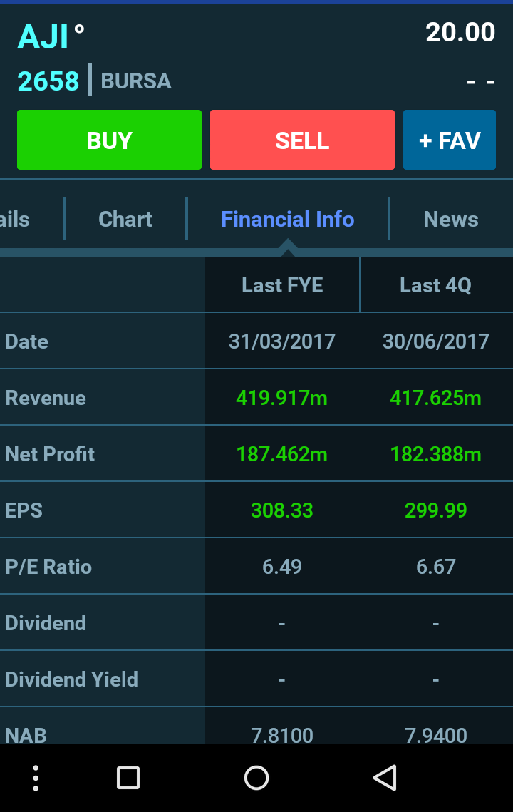Open the partially visible Details tab
The width and height of the screenshot is (513, 812).
pyautogui.click(x=14, y=219)
